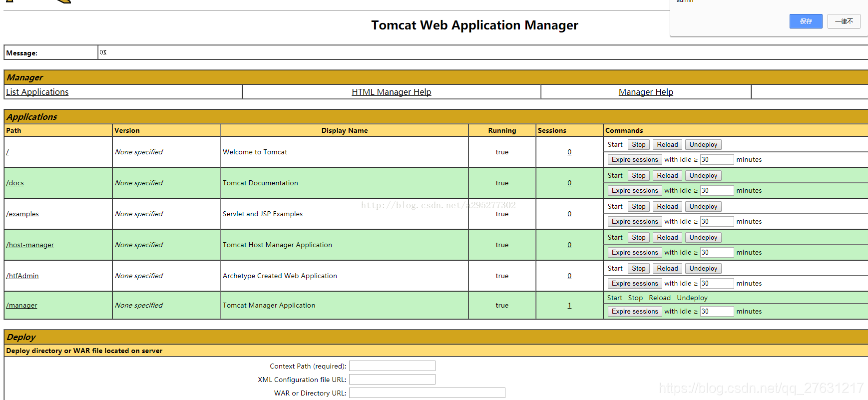Undeploy the Tomcat Documentation application
Image resolution: width=868 pixels, height=400 pixels.
tap(703, 176)
